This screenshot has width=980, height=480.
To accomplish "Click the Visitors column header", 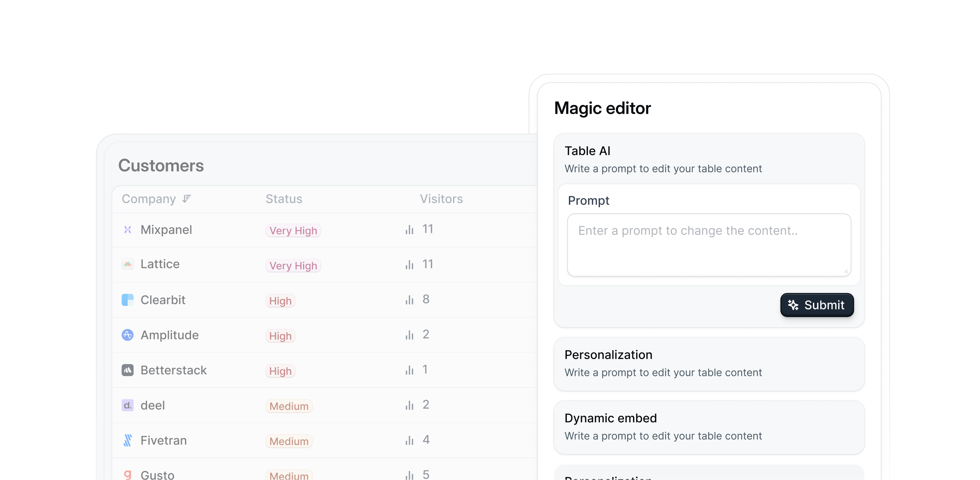I will 441,199.
